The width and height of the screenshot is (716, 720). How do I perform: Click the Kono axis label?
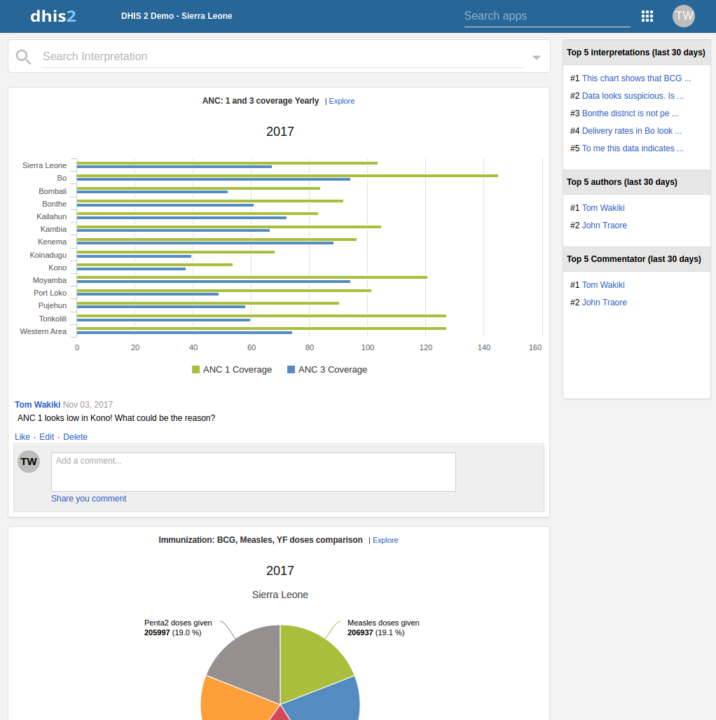point(57,268)
